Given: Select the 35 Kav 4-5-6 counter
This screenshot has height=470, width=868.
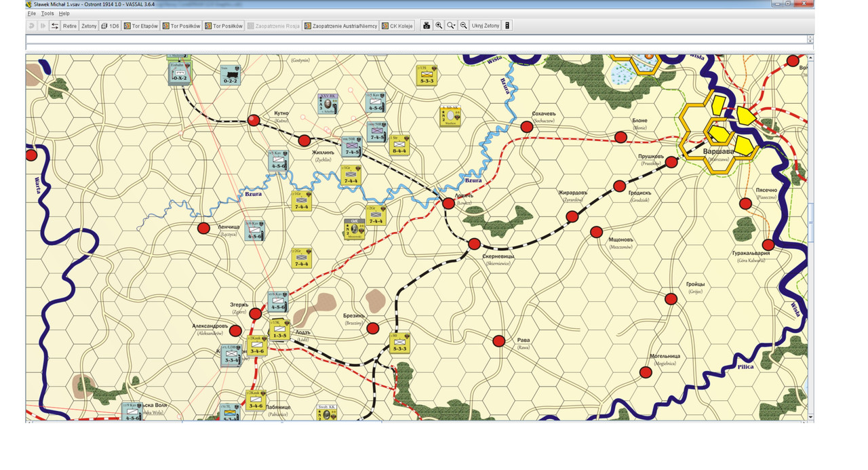Looking at the screenshot, I should 376,102.
